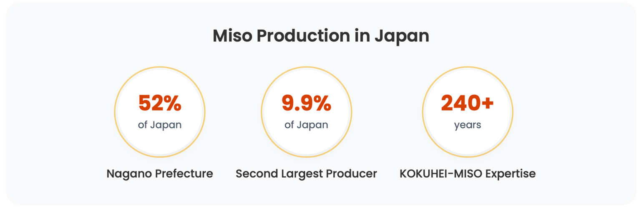Click the 52% figure text
This screenshot has width=644, height=212.
coord(160,103)
